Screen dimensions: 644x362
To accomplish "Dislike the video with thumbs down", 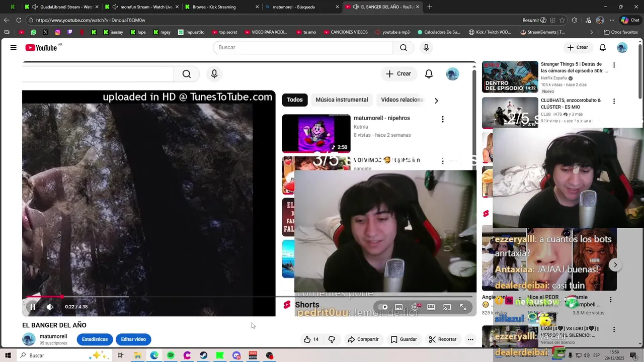I will [x=332, y=339].
